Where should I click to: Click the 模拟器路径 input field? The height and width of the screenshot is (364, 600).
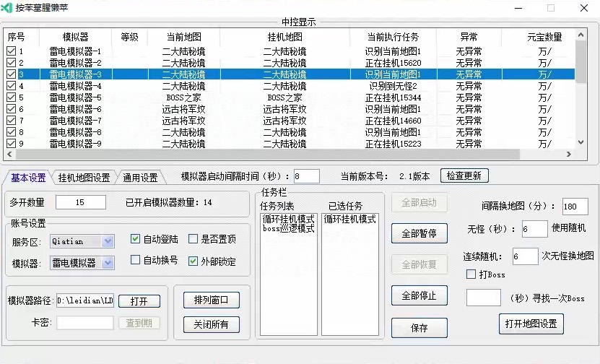(85, 301)
